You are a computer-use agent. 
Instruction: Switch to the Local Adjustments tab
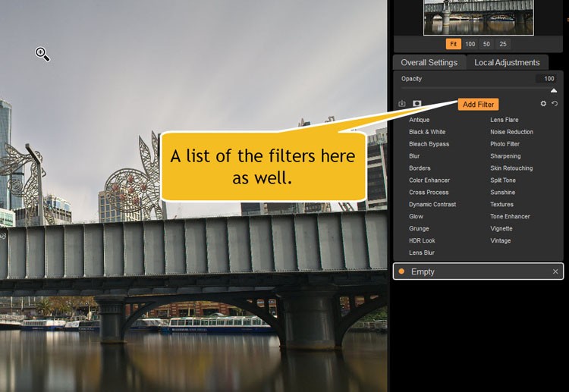point(507,62)
